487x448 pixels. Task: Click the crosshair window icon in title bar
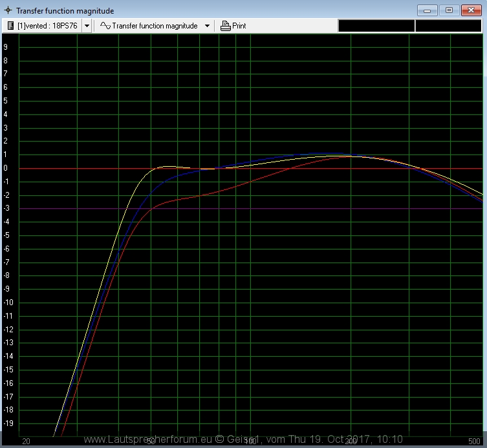click(8, 10)
